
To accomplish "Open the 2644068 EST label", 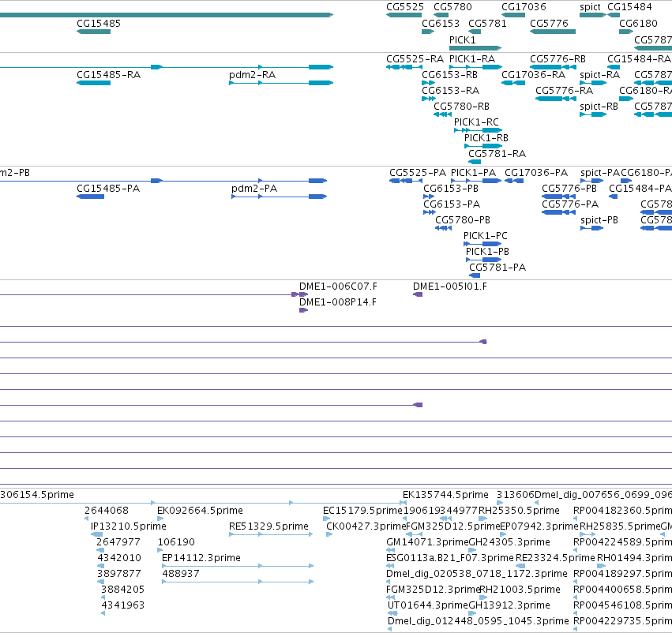I will pos(107,511).
